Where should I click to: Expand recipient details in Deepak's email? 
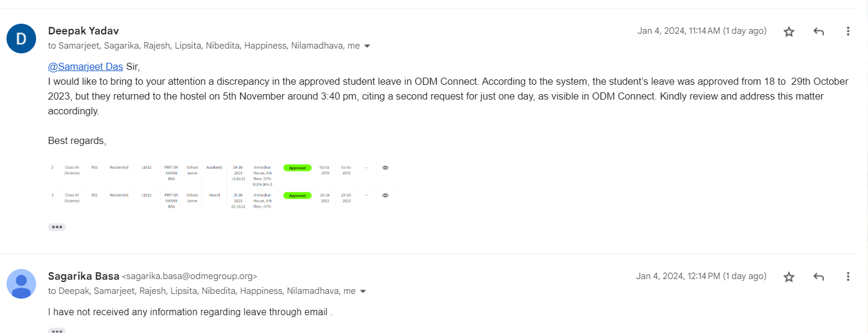click(367, 46)
